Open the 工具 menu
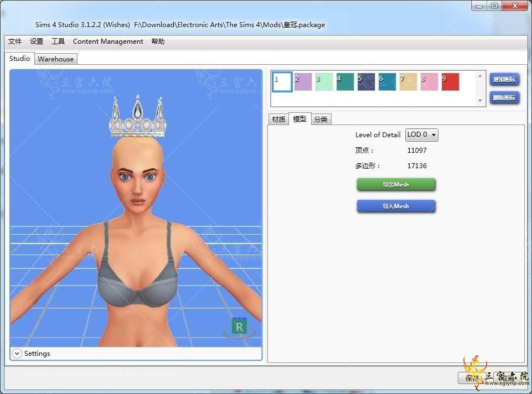Screen dimensions: 532x394 point(58,42)
